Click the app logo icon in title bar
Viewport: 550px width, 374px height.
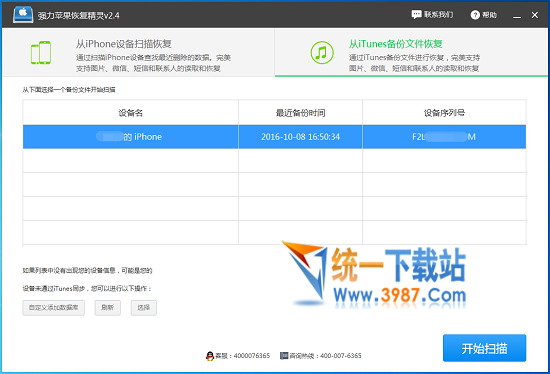coord(23,15)
